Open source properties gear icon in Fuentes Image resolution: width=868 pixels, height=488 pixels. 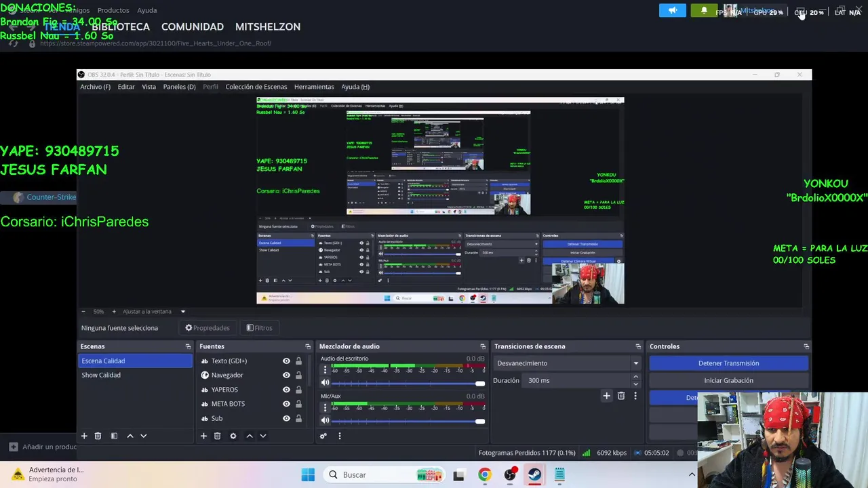coord(233,436)
